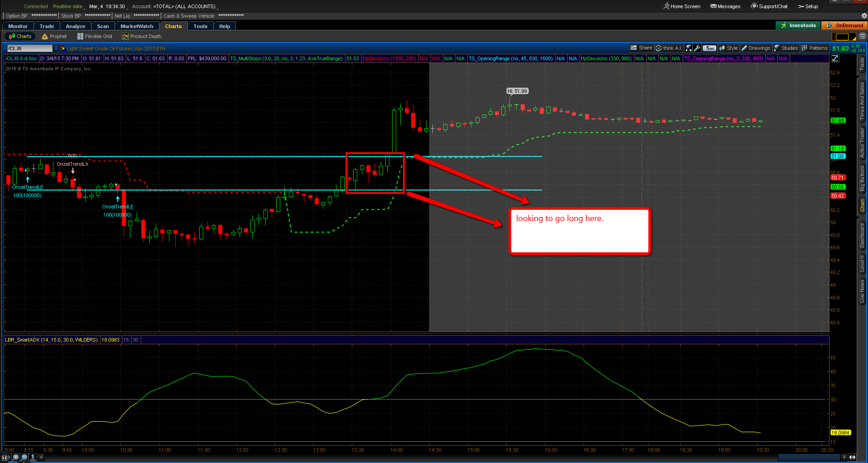Open the Product Depth sub-tab

[x=141, y=36]
